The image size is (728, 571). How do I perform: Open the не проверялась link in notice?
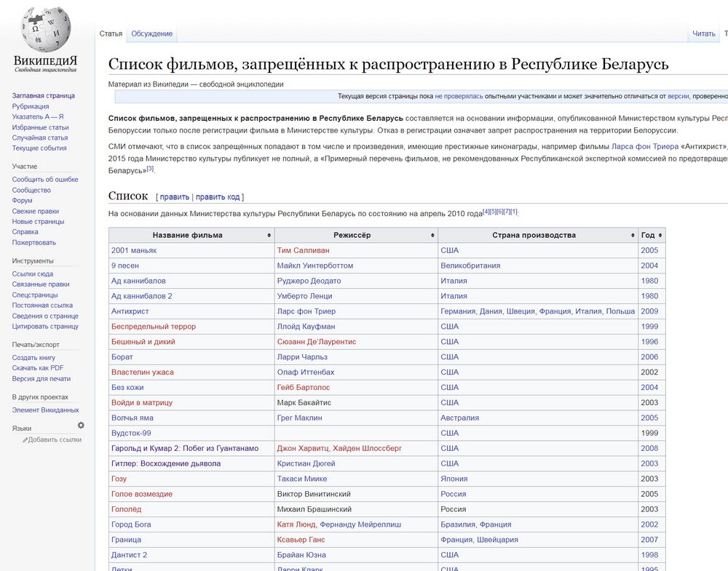click(x=459, y=96)
